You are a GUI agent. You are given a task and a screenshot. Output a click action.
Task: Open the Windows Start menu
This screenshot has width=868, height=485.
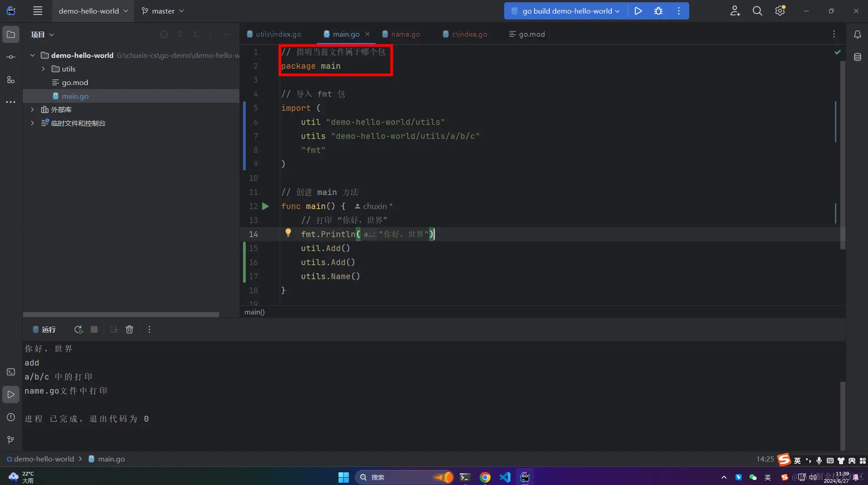pos(343,477)
